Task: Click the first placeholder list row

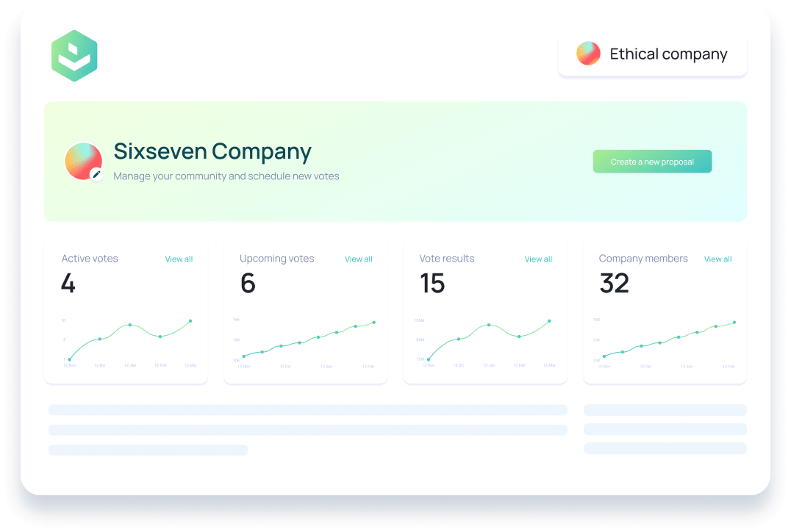Action: pyautogui.click(x=307, y=409)
